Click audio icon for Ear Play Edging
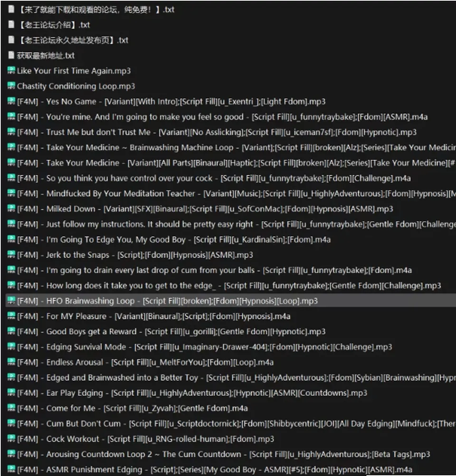Image resolution: width=456 pixels, height=476 pixels. tap(11, 392)
